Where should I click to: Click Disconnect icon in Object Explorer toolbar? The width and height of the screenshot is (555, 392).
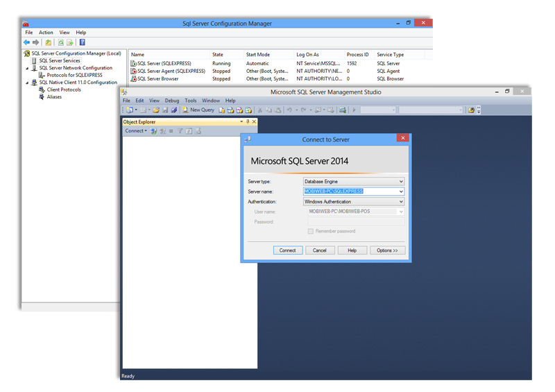click(x=162, y=131)
